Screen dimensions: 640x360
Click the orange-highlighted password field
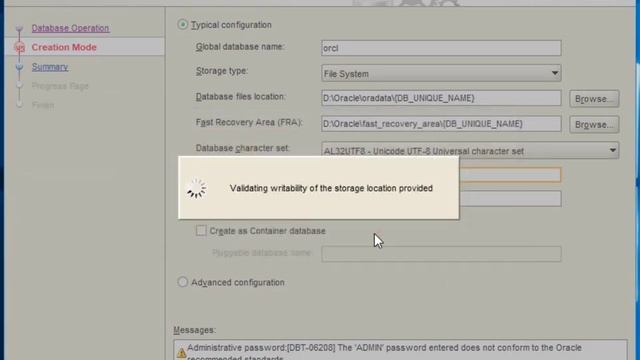tap(510, 175)
